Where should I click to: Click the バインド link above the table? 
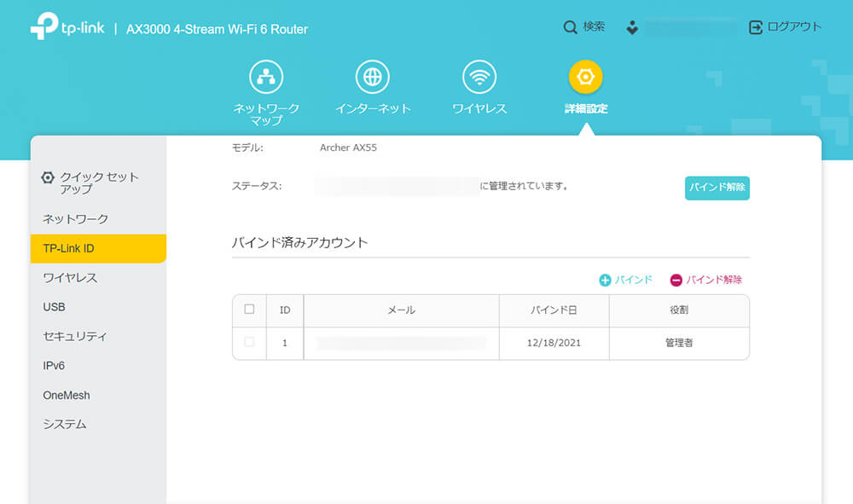point(633,280)
